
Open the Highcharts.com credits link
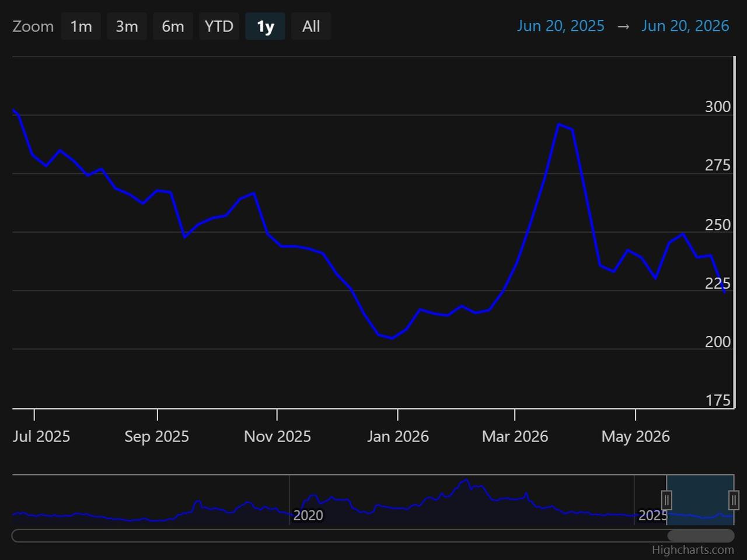point(693,550)
